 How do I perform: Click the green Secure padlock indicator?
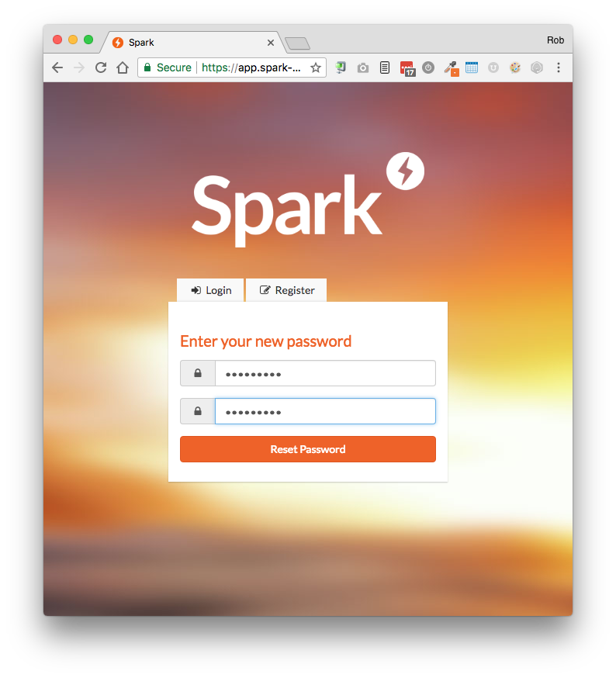168,67
